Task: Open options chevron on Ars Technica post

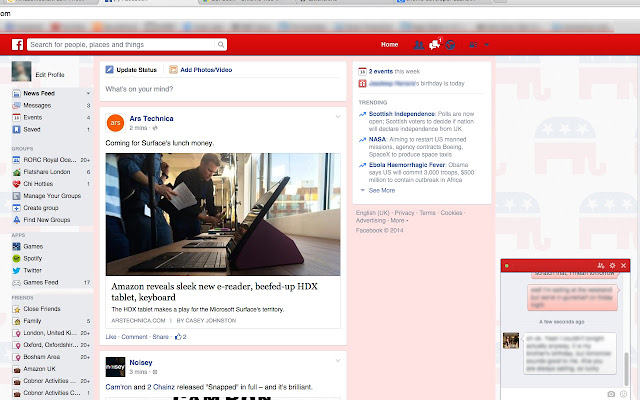Action: pos(338,117)
